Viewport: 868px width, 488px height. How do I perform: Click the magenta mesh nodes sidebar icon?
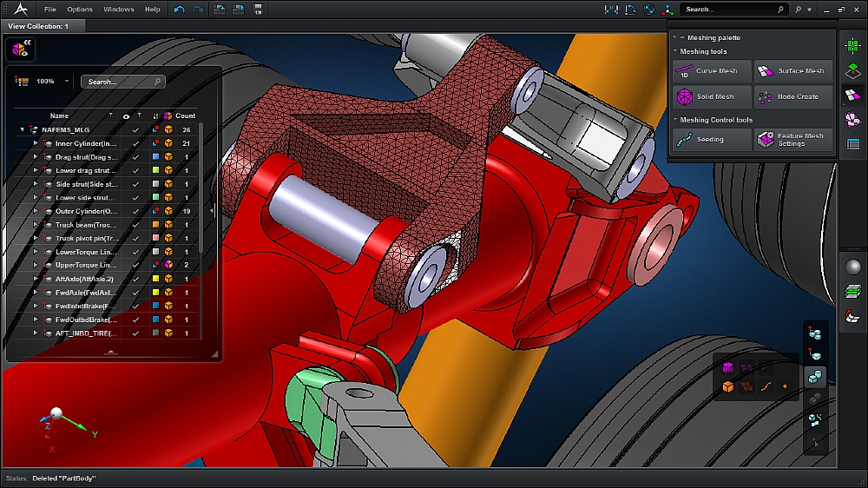click(852, 119)
